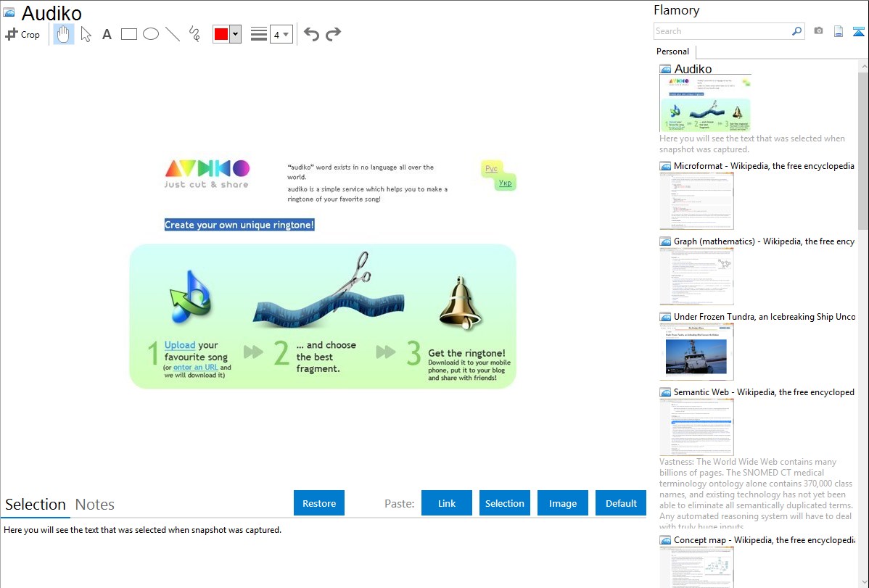
Task: Click the golden bell ringtone image
Action: (459, 303)
